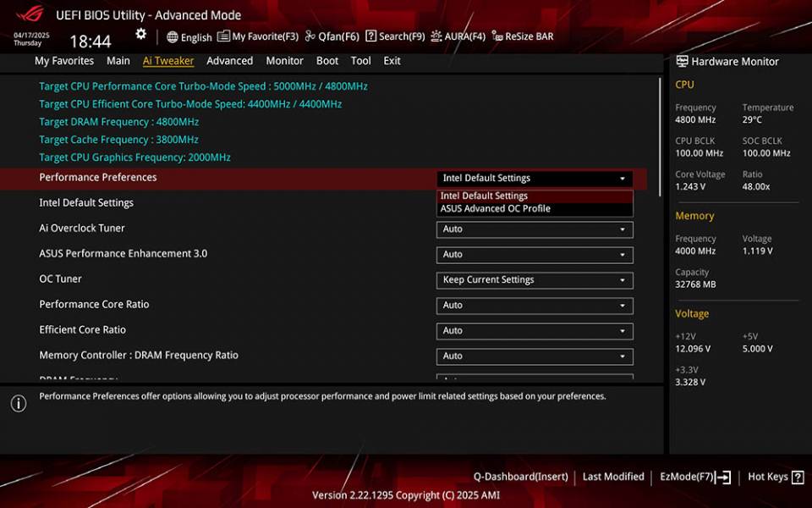This screenshot has height=508, width=812.
Task: Click Memory Voltage 1.119 V value
Action: tap(757, 251)
